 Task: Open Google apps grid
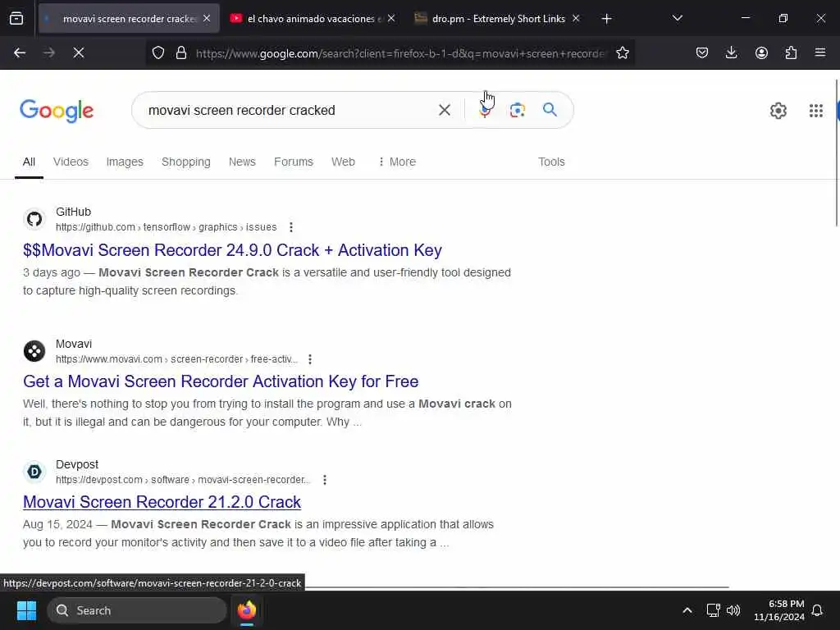click(816, 111)
